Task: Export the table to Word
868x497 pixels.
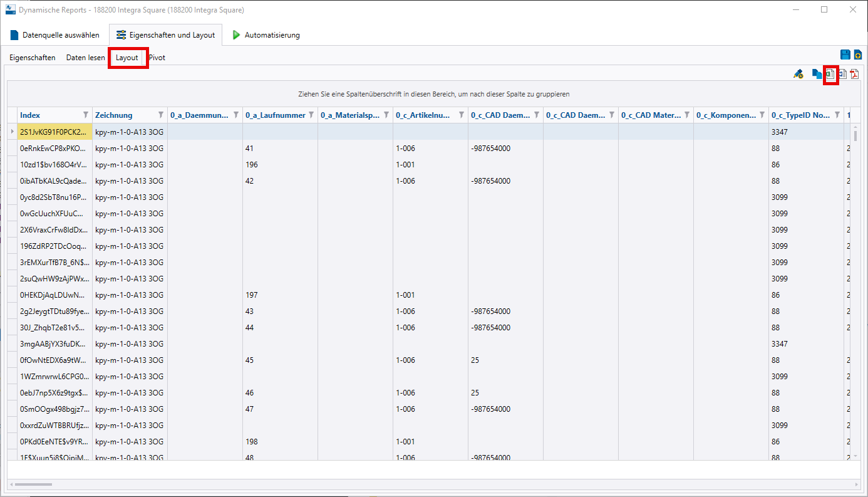Action: (x=842, y=74)
